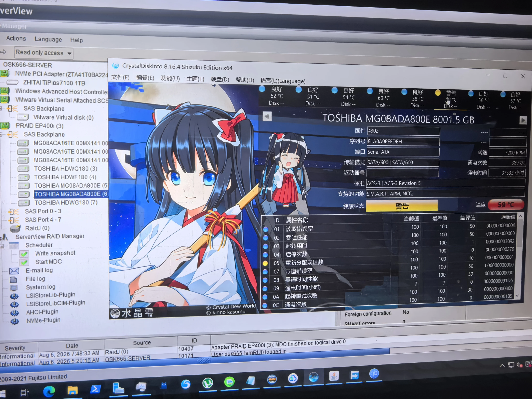Click the SAS Port 4 - 7 port icon

pyautogui.click(x=14, y=220)
